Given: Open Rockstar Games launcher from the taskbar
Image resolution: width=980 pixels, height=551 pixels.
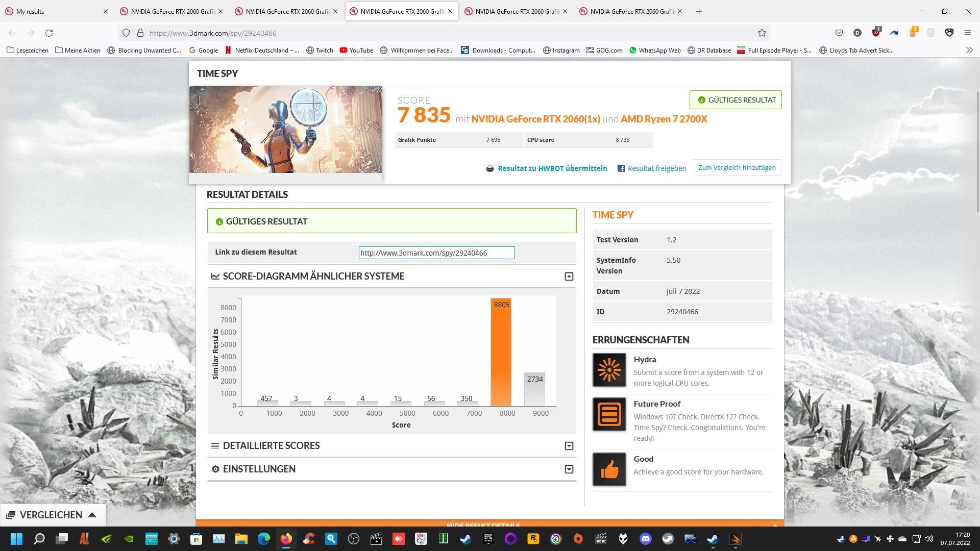Looking at the screenshot, I should pyautogui.click(x=533, y=539).
